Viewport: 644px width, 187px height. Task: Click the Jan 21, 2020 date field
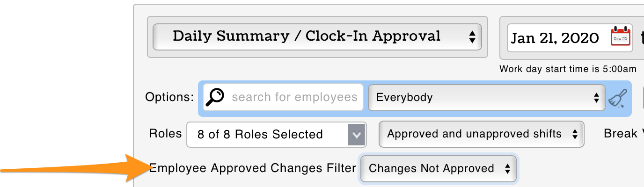pos(555,38)
